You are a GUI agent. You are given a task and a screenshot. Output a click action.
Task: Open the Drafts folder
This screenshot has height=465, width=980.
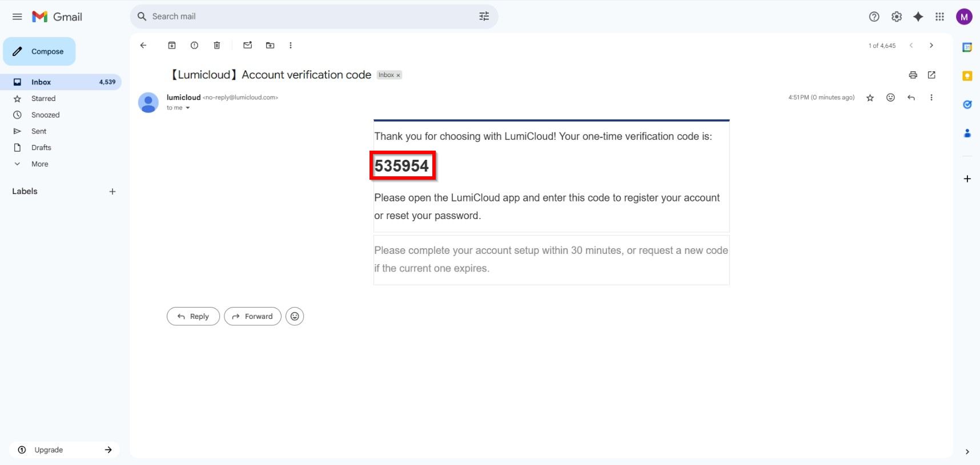point(41,148)
